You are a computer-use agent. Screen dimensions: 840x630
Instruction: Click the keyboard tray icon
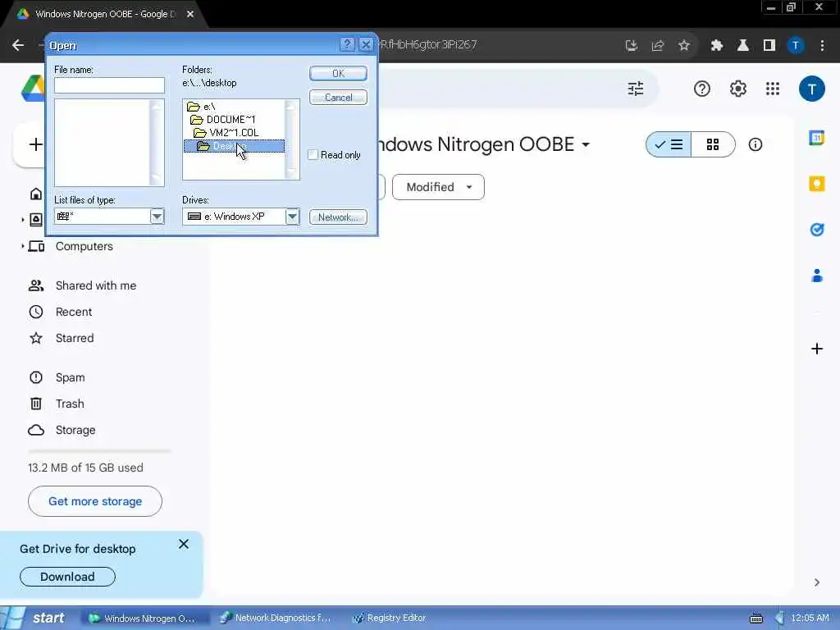click(x=756, y=619)
